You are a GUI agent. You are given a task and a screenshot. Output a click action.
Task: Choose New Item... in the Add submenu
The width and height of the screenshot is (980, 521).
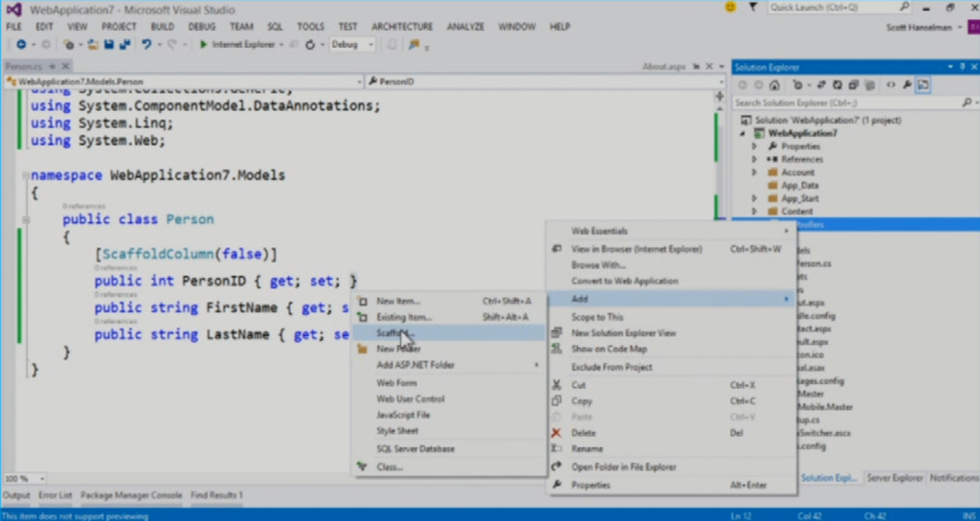click(450, 302)
